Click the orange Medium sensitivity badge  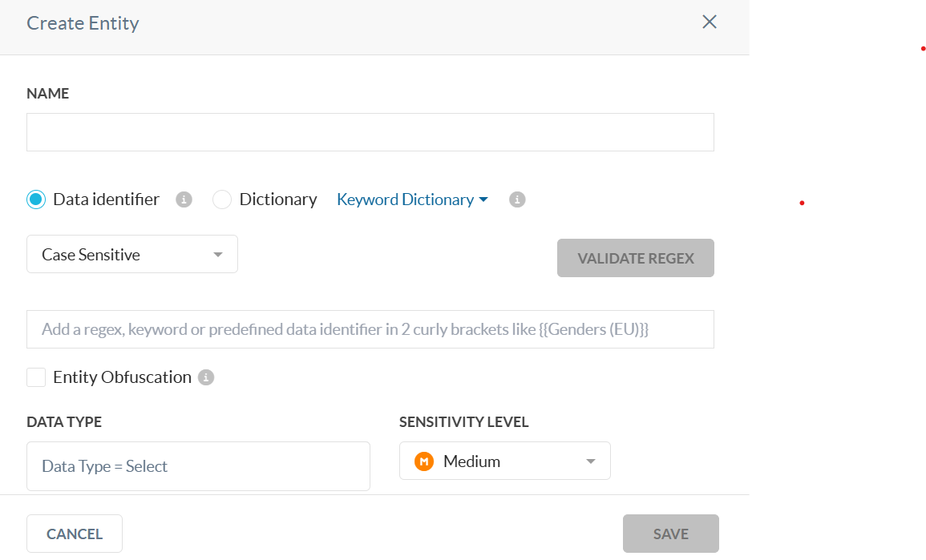point(424,461)
